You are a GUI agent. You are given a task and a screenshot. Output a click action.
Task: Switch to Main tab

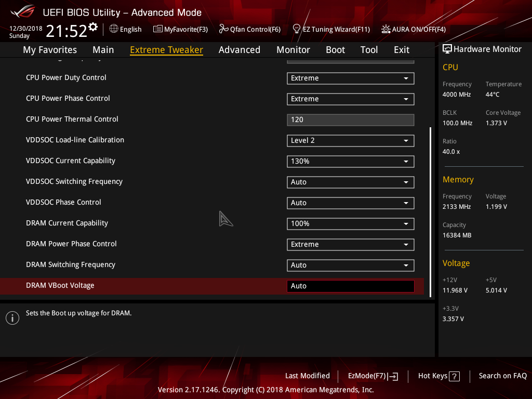(x=103, y=50)
